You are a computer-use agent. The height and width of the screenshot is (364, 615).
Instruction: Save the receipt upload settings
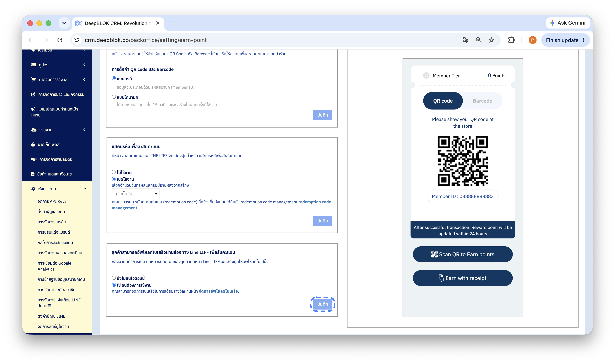tap(322, 304)
